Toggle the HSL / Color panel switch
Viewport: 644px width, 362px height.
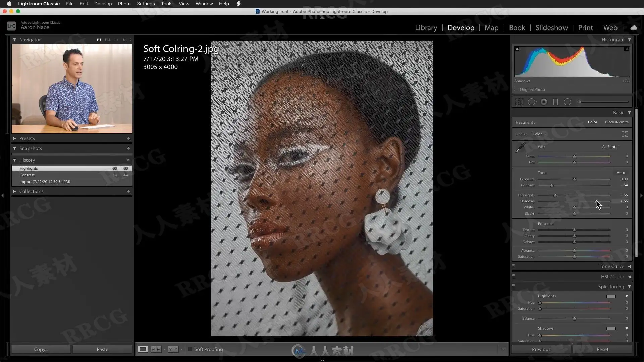[x=514, y=276]
